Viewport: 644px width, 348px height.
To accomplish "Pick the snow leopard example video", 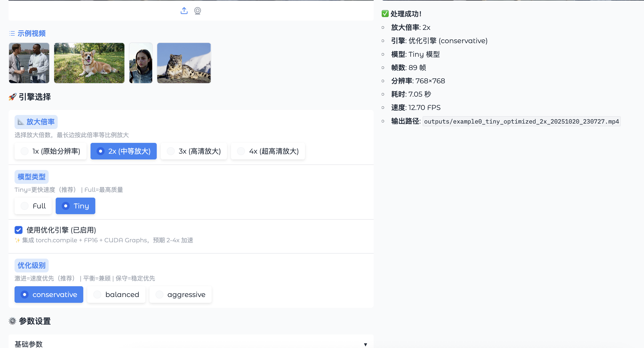I will pos(184,63).
